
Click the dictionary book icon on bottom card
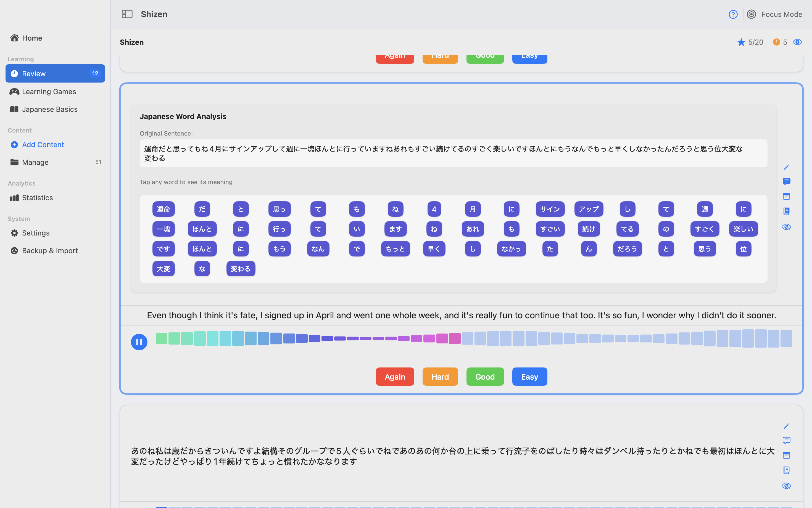[786, 470]
